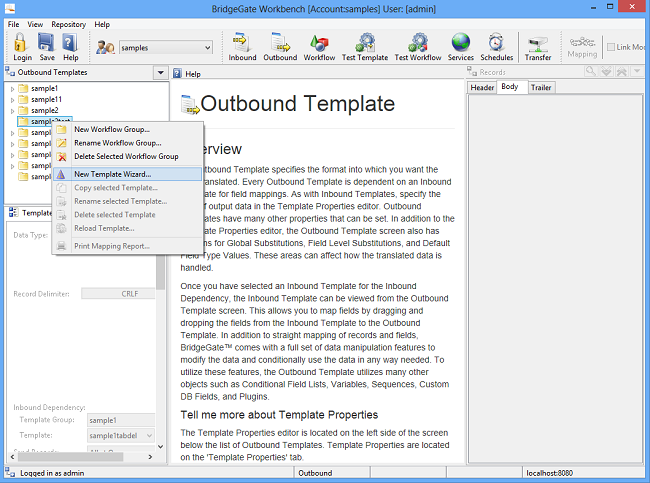Click the properties horizontal scrollbar left arrow

(12, 456)
